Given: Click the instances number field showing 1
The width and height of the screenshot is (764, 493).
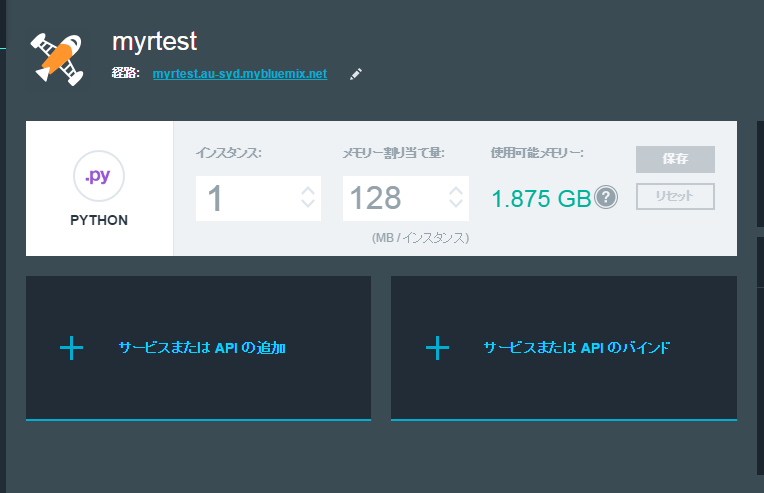Looking at the screenshot, I should (258, 198).
